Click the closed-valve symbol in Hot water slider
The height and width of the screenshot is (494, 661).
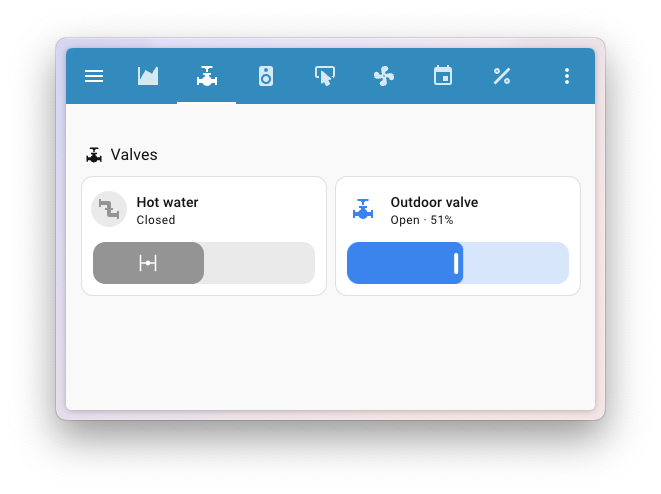click(x=148, y=263)
